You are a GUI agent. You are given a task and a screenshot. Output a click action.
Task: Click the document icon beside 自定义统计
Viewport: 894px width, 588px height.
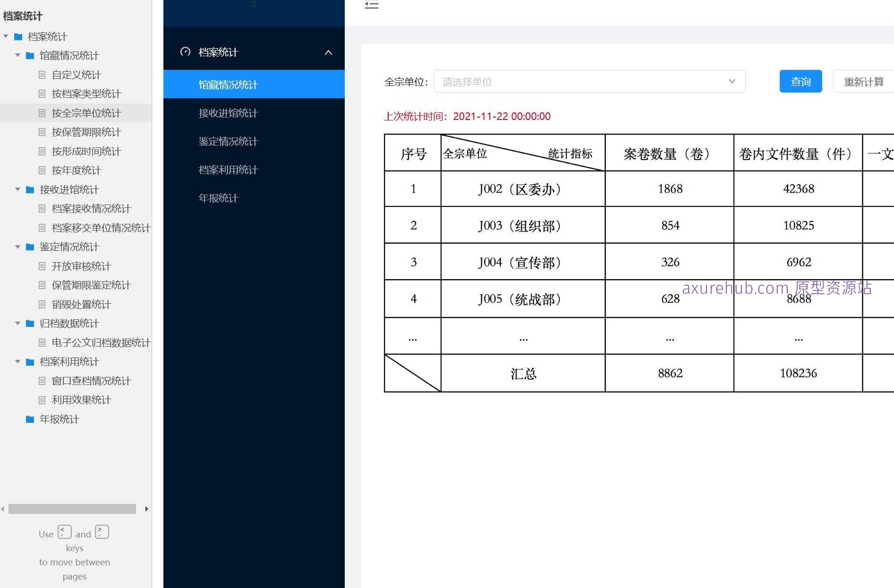click(42, 75)
